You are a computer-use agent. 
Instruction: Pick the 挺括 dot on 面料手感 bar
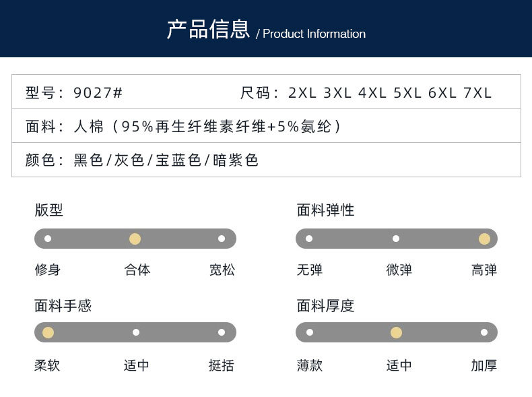pos(222,332)
